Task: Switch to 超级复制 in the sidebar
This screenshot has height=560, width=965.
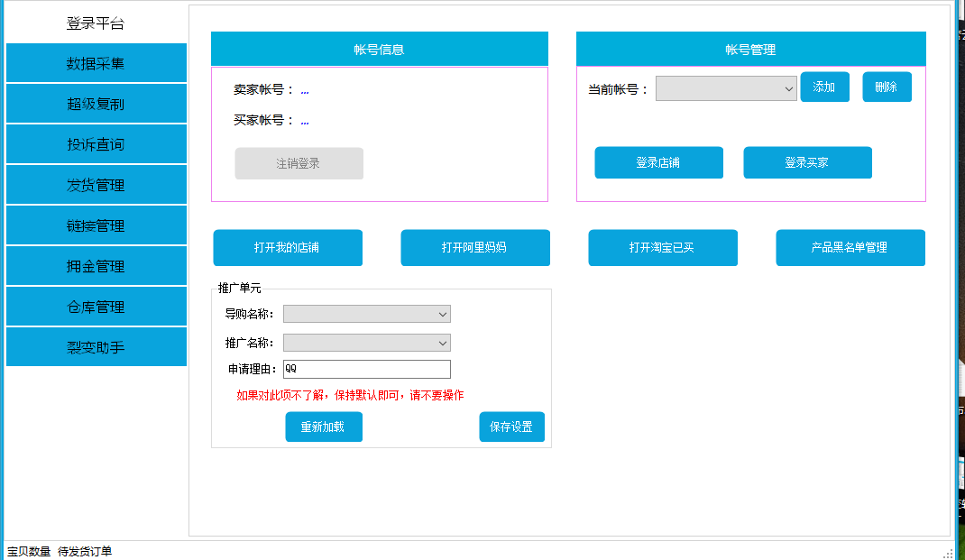Action: pyautogui.click(x=96, y=104)
